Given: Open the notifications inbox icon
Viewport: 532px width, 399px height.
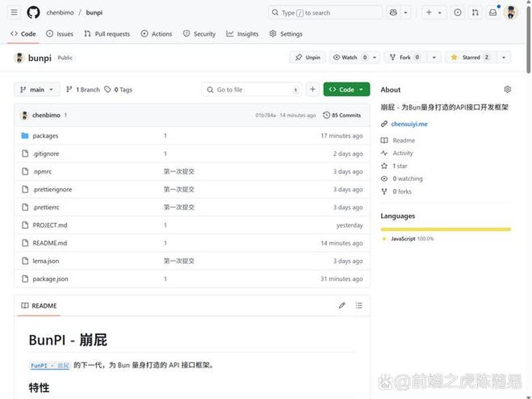Looking at the screenshot, I should [x=493, y=13].
